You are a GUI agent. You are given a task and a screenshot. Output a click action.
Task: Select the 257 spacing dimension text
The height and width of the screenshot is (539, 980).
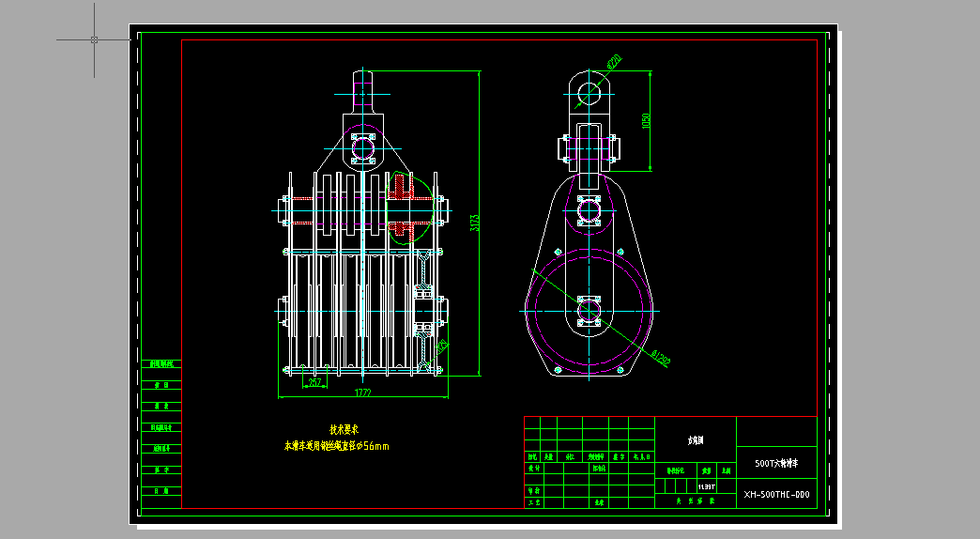point(314,382)
